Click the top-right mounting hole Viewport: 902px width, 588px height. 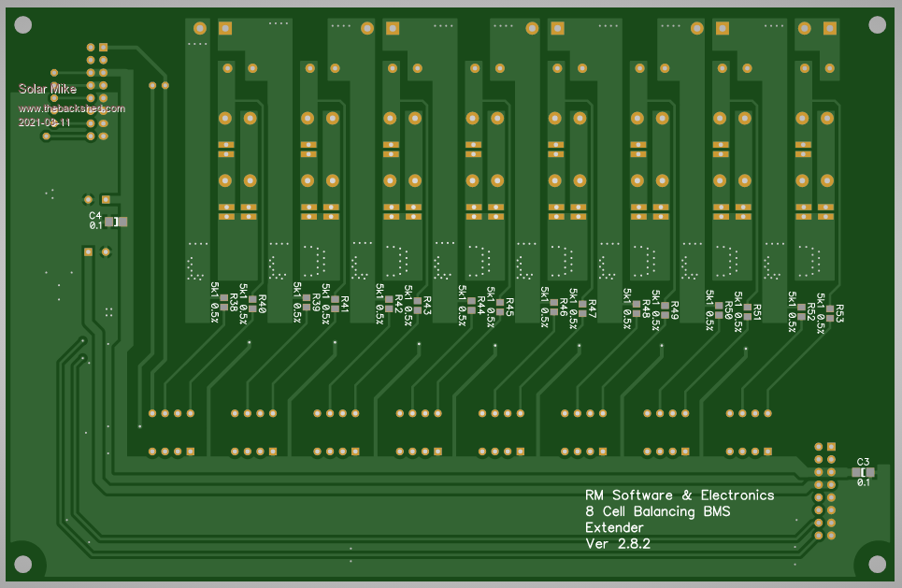(877, 24)
